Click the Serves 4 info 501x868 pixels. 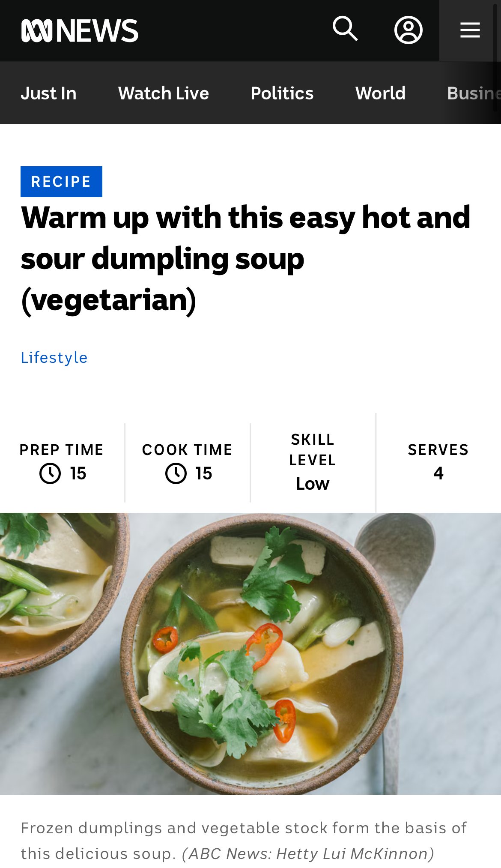pyautogui.click(x=438, y=462)
